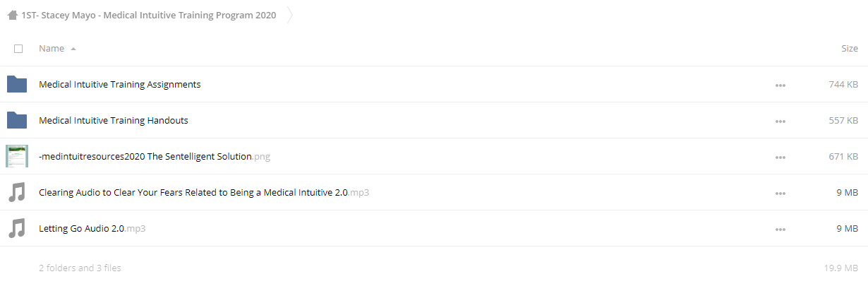
Task: Open more options for Training Handouts folder
Action: point(780,121)
